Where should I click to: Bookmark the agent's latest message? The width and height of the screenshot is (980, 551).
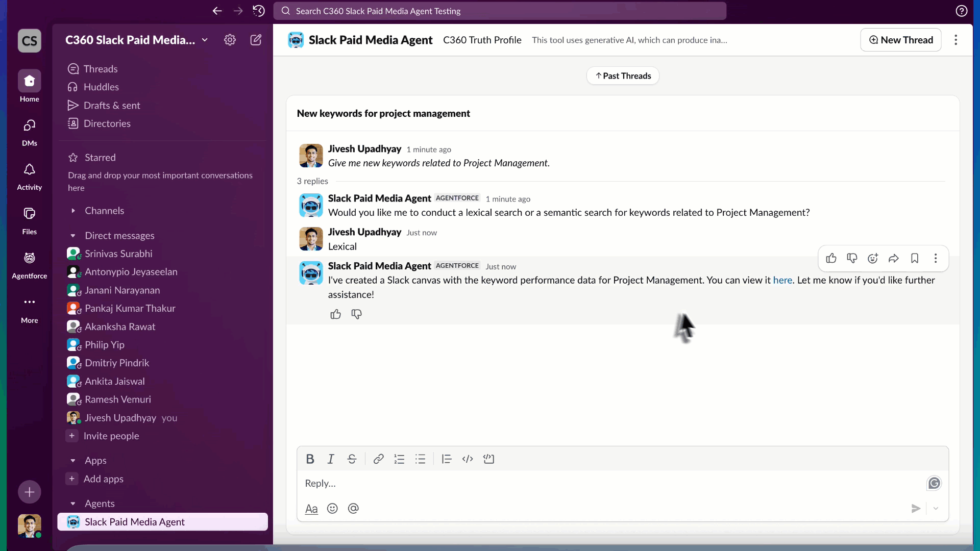tap(915, 258)
